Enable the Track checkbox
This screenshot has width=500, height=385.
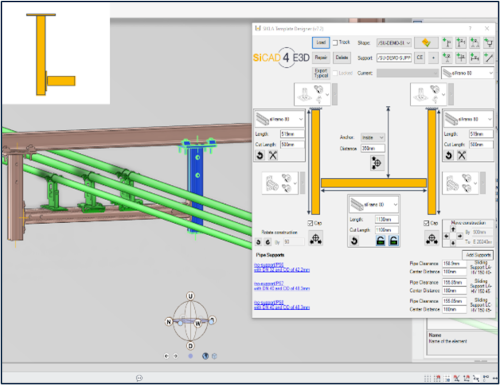click(x=335, y=42)
